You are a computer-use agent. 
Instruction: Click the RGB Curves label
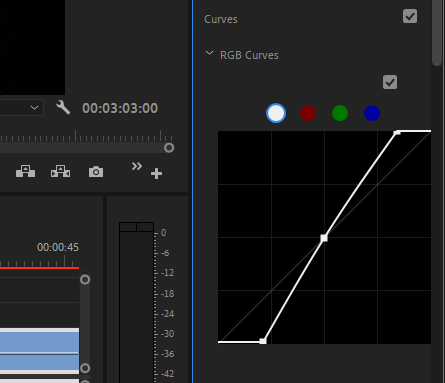point(249,55)
